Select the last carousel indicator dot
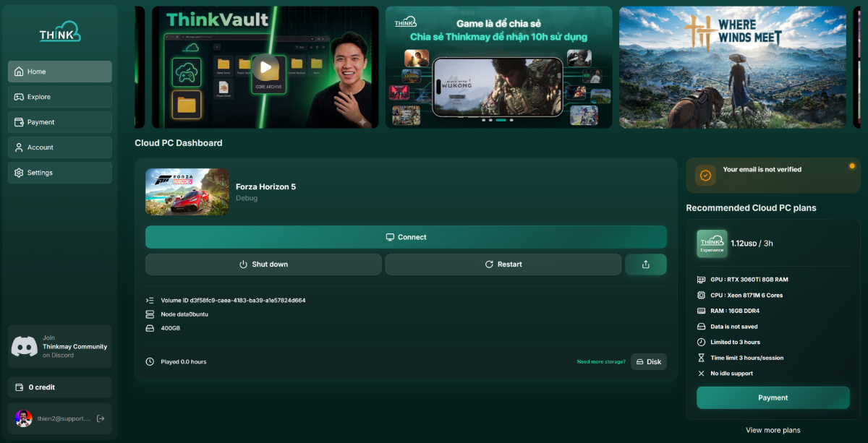 pyautogui.click(x=511, y=119)
